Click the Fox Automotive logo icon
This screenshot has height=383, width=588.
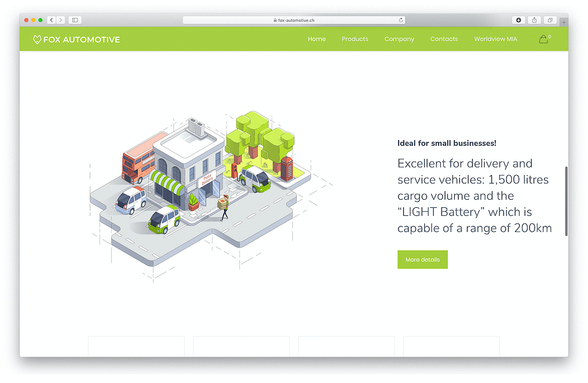click(37, 40)
